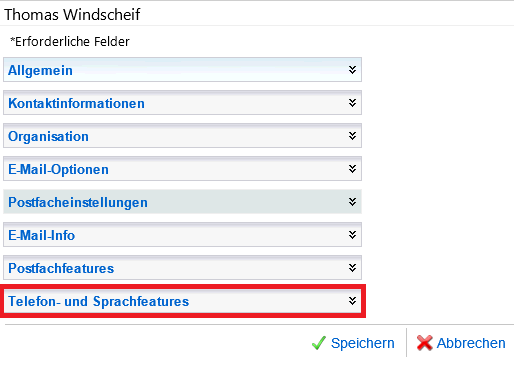The height and width of the screenshot is (366, 514).
Task: Click the double-chevron icon on Allgemein row
Action: coord(352,70)
